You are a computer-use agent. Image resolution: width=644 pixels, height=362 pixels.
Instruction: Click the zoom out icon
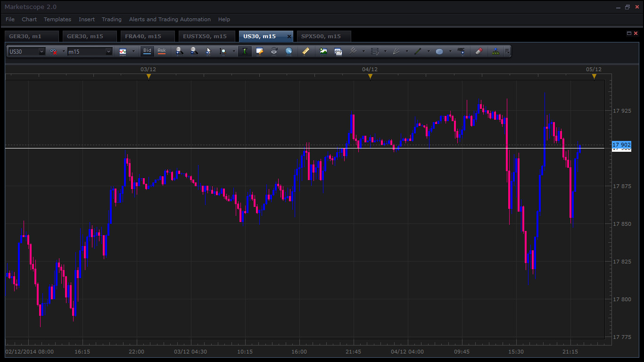(194, 51)
